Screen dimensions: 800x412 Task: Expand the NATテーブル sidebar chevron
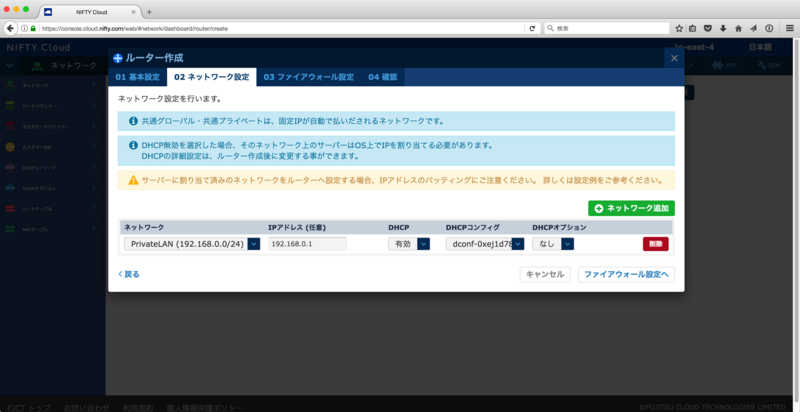(x=94, y=228)
